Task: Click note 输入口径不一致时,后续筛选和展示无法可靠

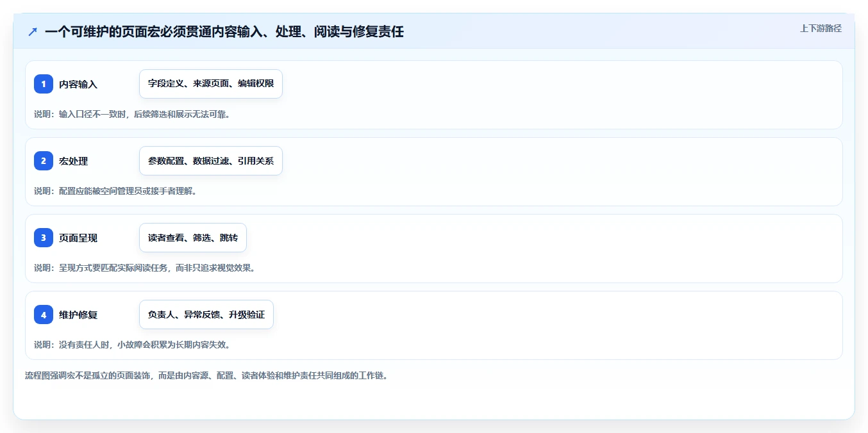Action: [131, 114]
